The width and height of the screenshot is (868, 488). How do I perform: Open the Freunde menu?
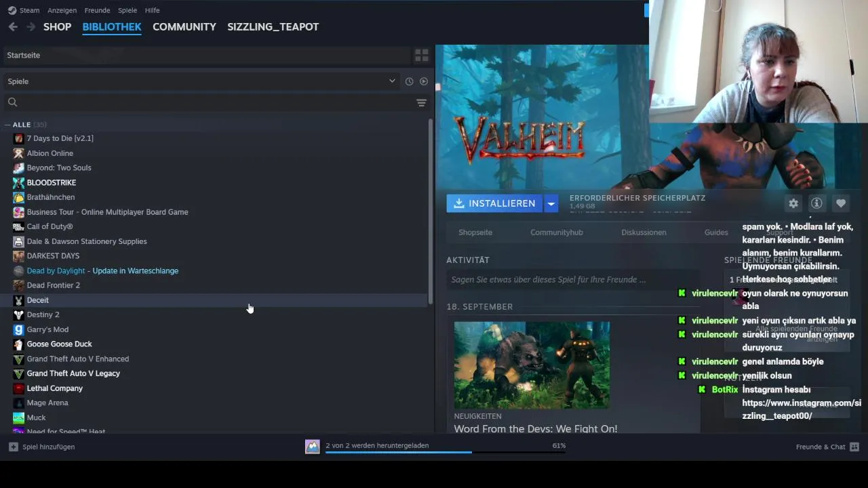tap(98, 10)
